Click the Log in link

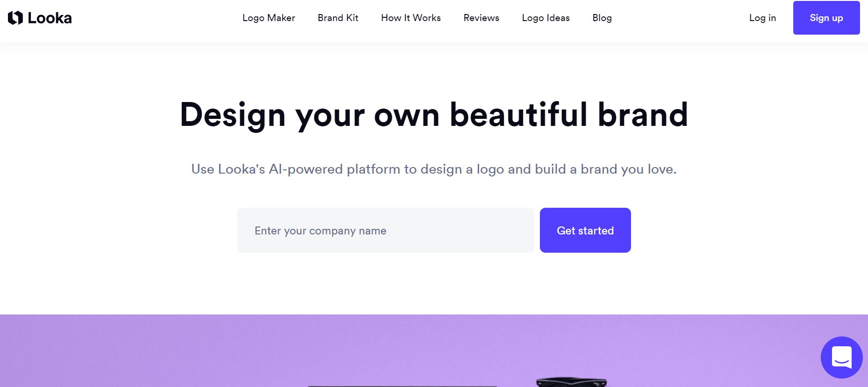(762, 18)
